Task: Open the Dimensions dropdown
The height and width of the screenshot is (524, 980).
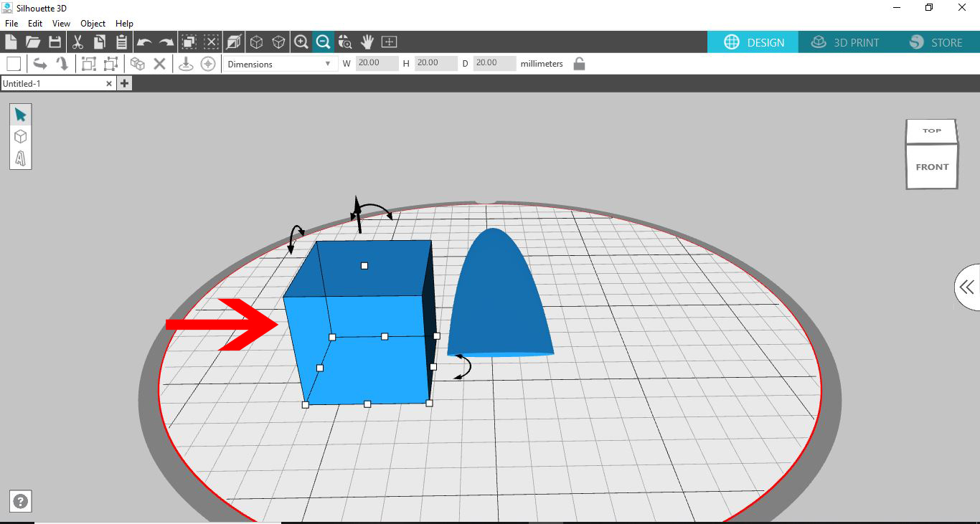Action: click(280, 64)
